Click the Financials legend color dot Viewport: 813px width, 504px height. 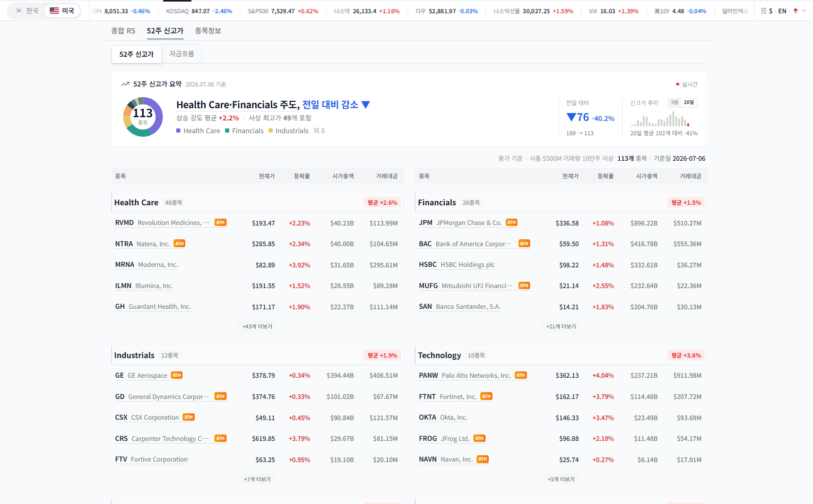tap(227, 131)
